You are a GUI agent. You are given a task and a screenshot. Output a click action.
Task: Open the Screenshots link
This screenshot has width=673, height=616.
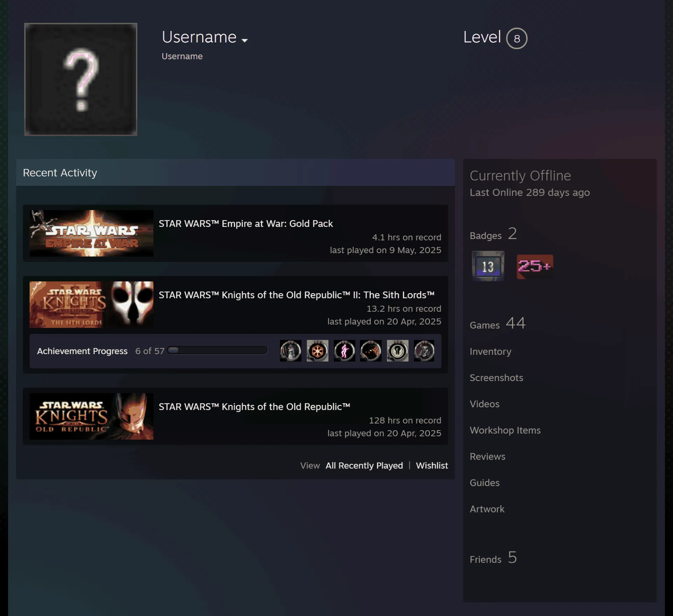point(496,378)
